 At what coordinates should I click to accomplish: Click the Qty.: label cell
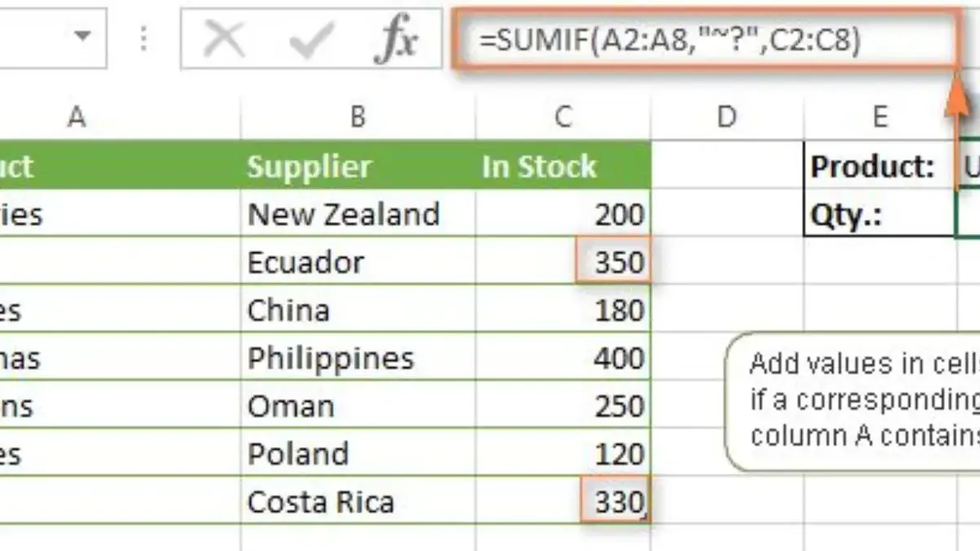880,214
